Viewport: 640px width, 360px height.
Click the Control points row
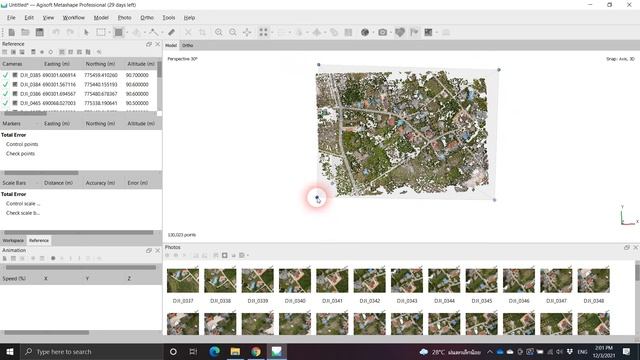coord(22,144)
